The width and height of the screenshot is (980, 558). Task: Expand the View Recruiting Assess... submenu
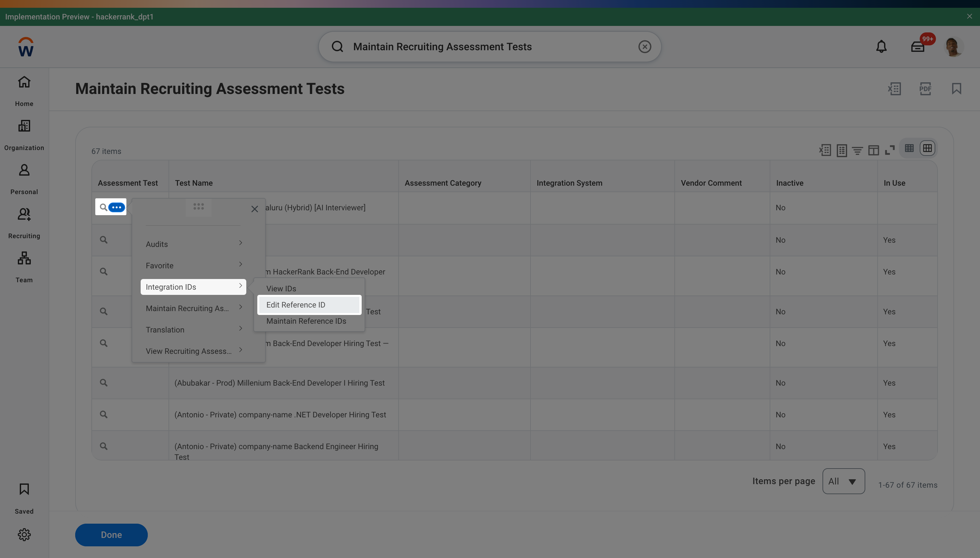[193, 351]
